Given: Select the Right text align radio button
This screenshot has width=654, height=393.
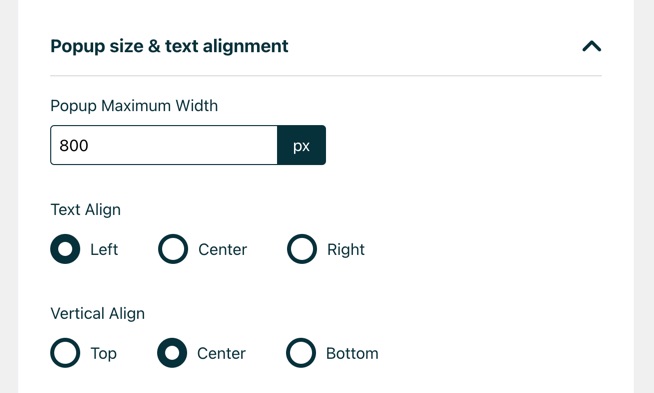Looking at the screenshot, I should coord(302,249).
